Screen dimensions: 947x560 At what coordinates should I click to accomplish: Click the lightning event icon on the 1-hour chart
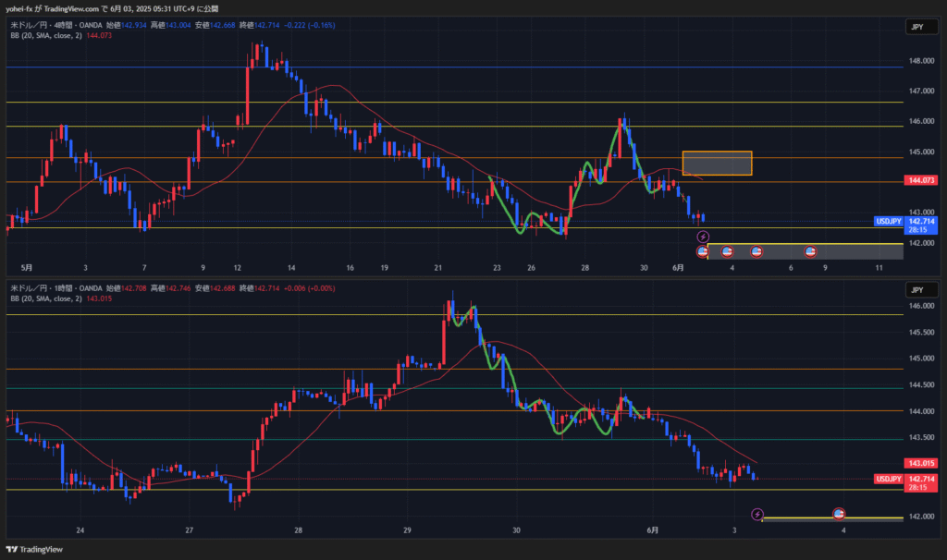click(x=756, y=514)
